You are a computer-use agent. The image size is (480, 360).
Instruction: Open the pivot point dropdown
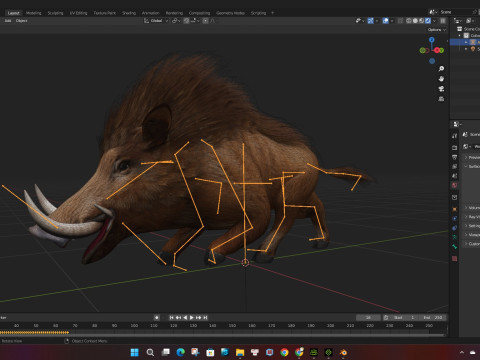pos(176,21)
